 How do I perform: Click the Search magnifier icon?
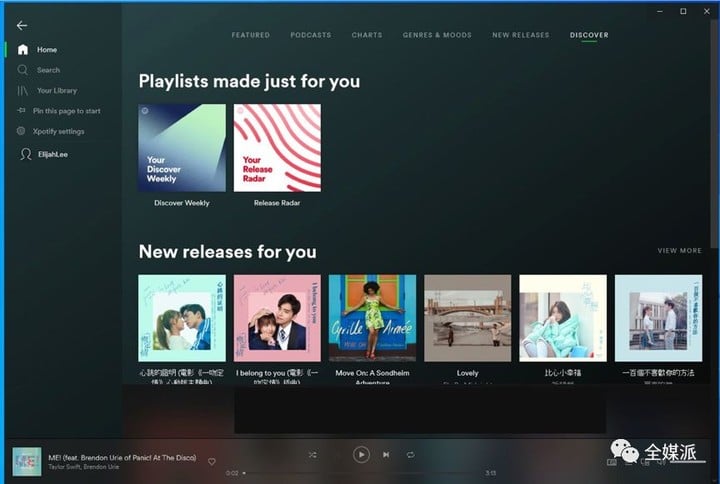tap(22, 70)
